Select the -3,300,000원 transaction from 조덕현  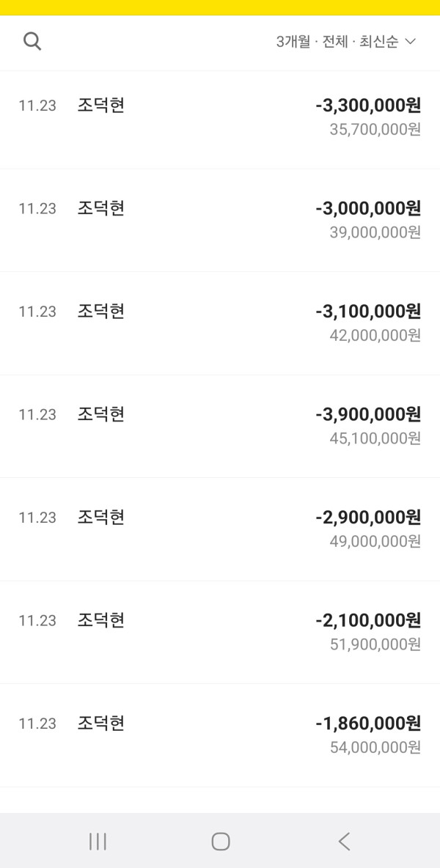pos(220,117)
